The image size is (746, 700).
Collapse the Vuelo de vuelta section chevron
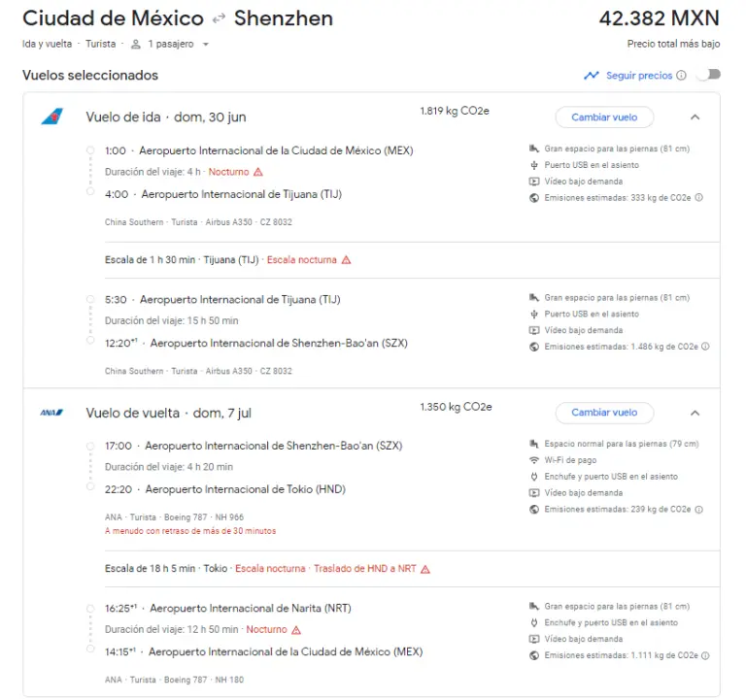695,413
